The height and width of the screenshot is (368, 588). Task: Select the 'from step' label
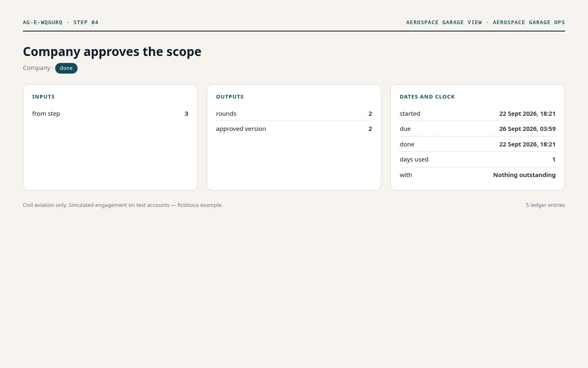tap(46, 114)
